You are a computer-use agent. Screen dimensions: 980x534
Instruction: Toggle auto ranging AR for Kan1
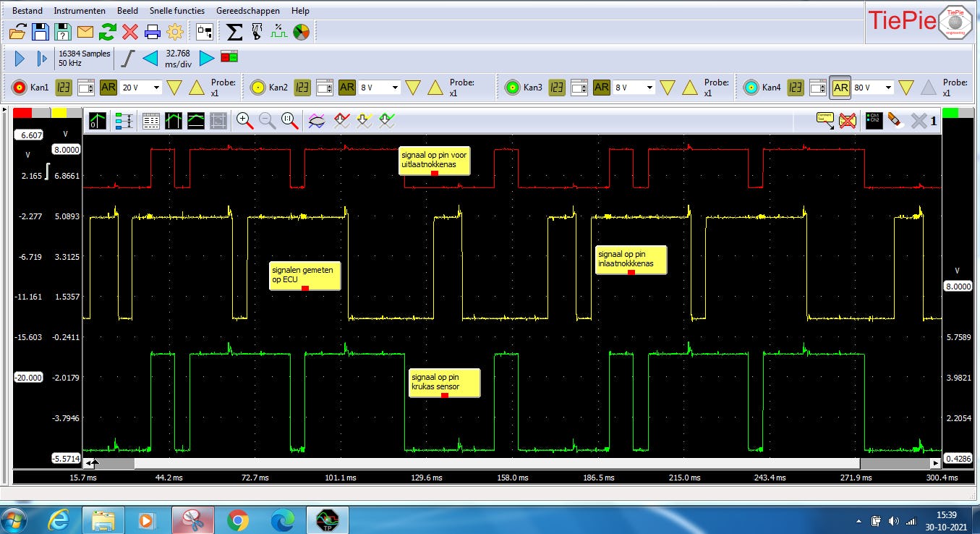pyautogui.click(x=108, y=88)
